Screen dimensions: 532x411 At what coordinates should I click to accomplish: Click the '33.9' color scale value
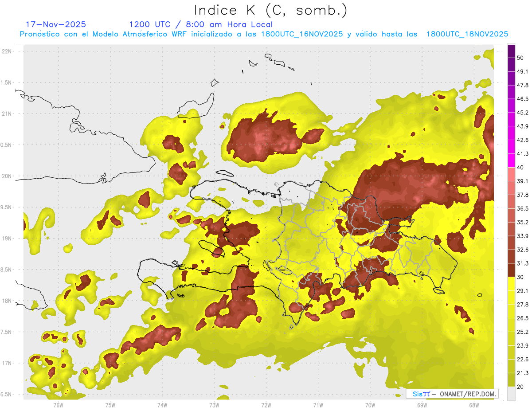click(x=523, y=236)
